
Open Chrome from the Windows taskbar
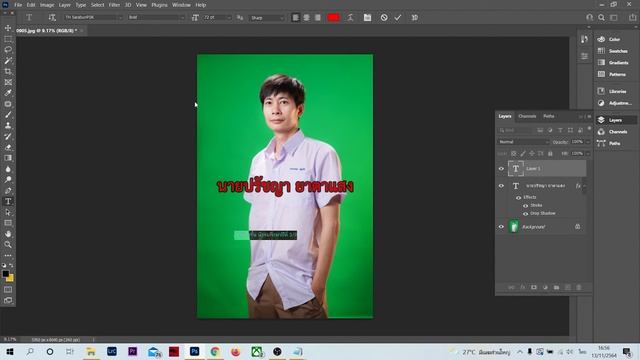215,351
